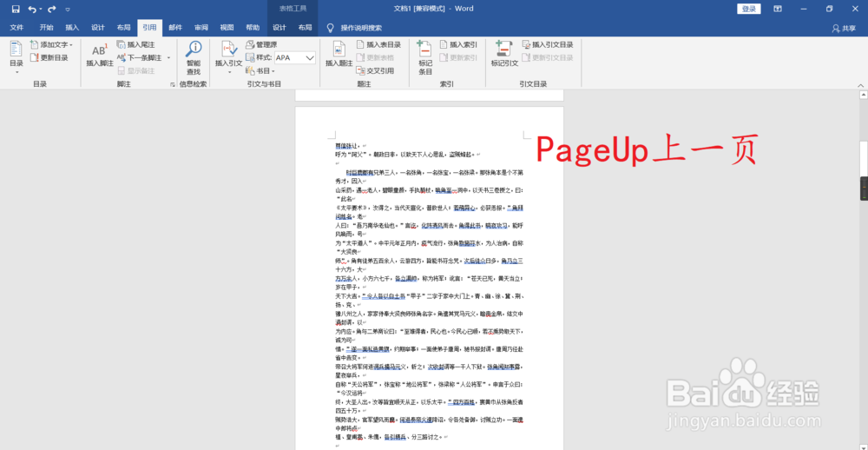Open Manage Sources (管理源)

pos(261,44)
